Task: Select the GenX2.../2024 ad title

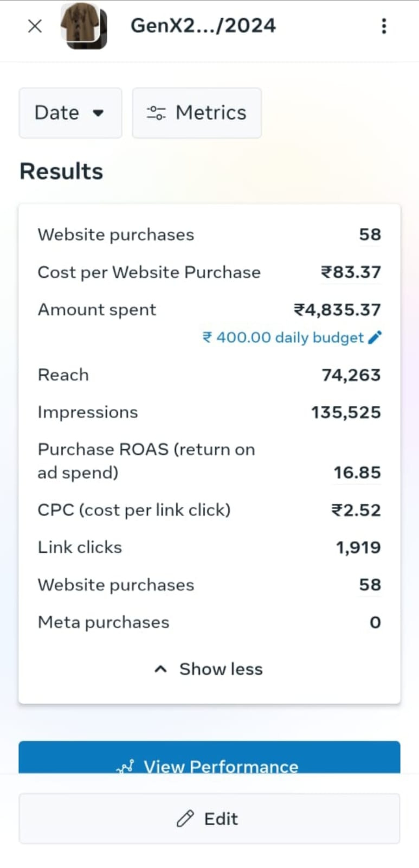Action: [x=203, y=25]
